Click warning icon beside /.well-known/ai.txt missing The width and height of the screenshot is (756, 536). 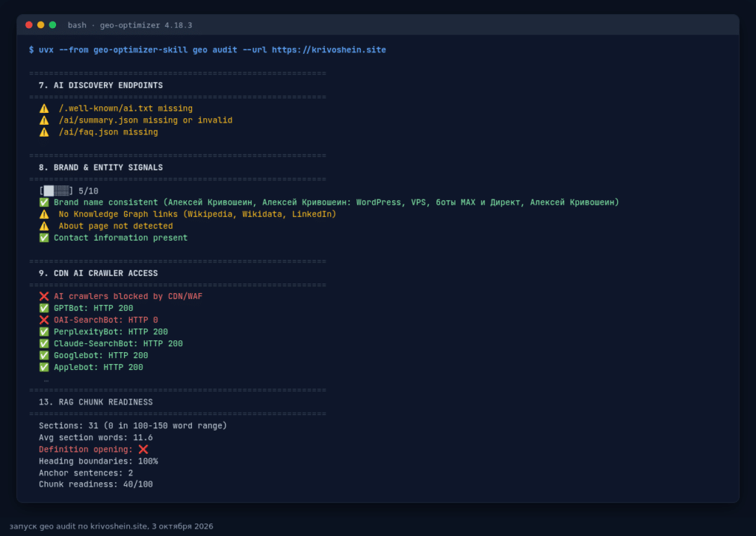(44, 109)
